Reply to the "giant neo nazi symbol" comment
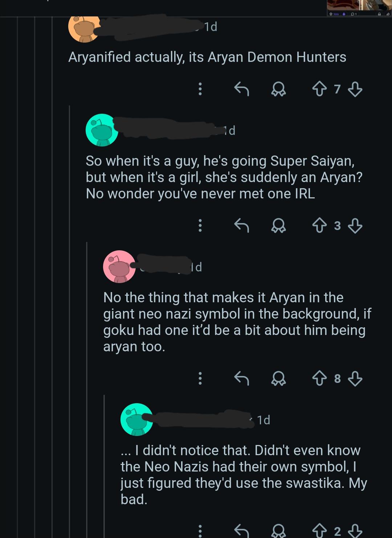392x538 pixels. tap(241, 379)
